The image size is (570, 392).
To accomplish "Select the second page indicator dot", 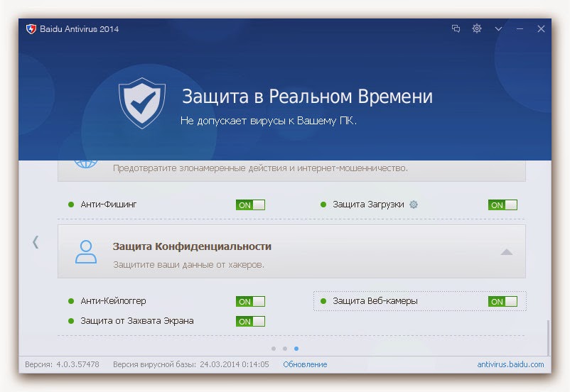I will [285, 349].
